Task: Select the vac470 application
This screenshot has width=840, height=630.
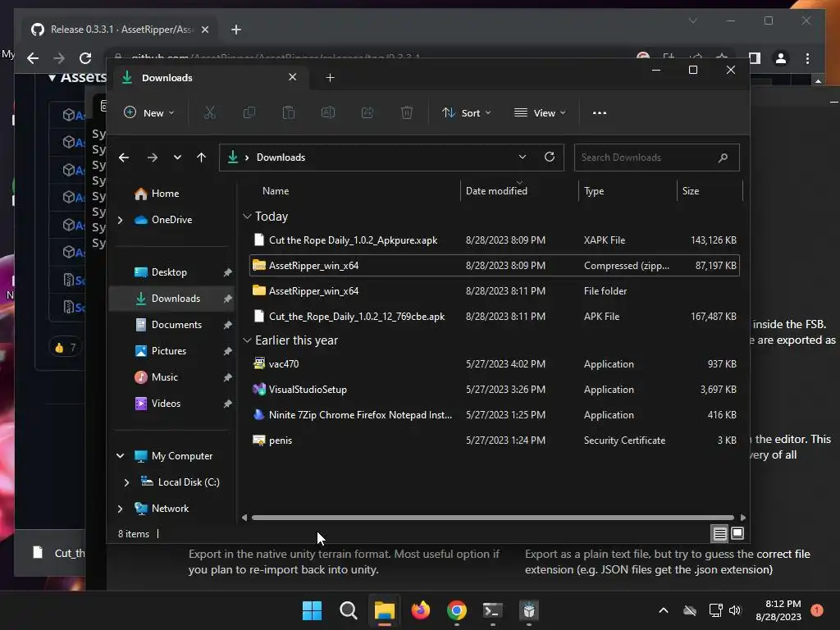Action: click(495, 363)
